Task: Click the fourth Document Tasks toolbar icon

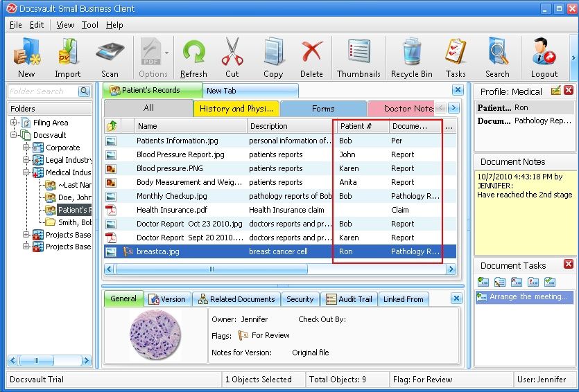Action: [533, 282]
